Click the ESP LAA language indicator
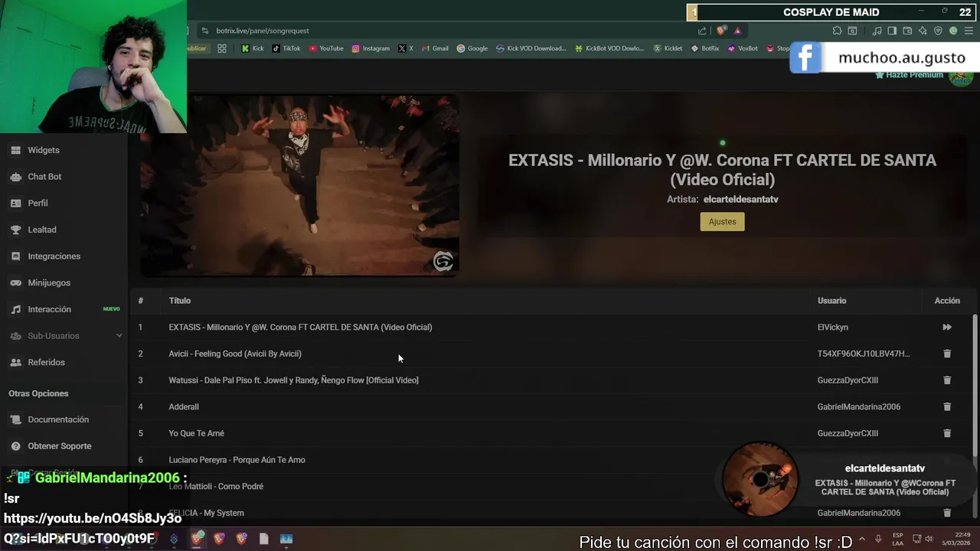The width and height of the screenshot is (980, 551). (x=898, y=539)
